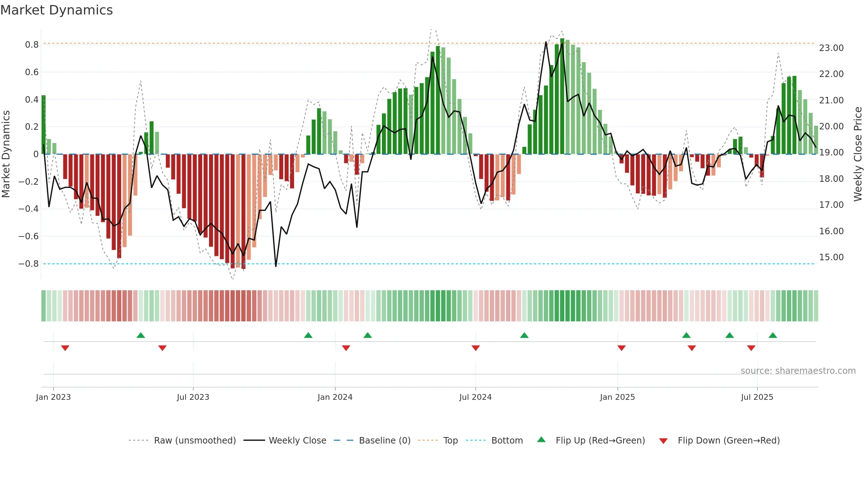Select the green flip-up marker in late May 2025
This screenshot has height=488, width=868.
click(x=729, y=335)
